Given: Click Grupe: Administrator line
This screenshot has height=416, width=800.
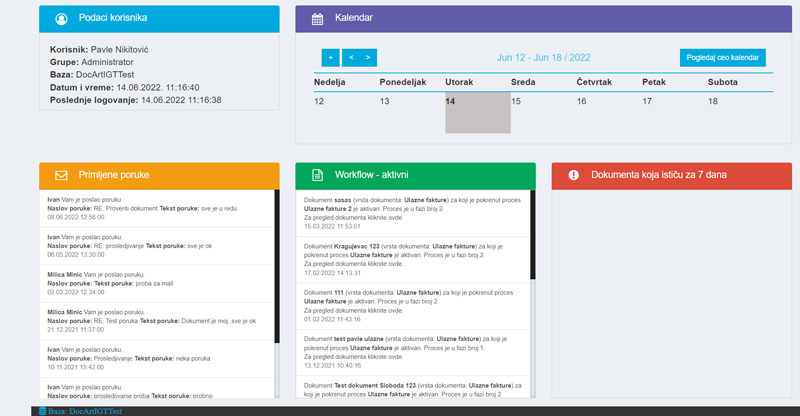Looking at the screenshot, I should point(92,62).
